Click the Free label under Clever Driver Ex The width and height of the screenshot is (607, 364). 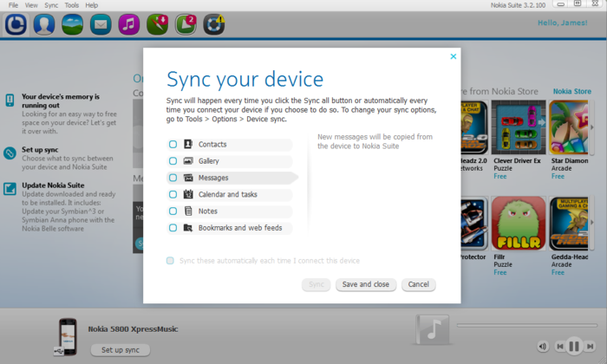click(499, 177)
